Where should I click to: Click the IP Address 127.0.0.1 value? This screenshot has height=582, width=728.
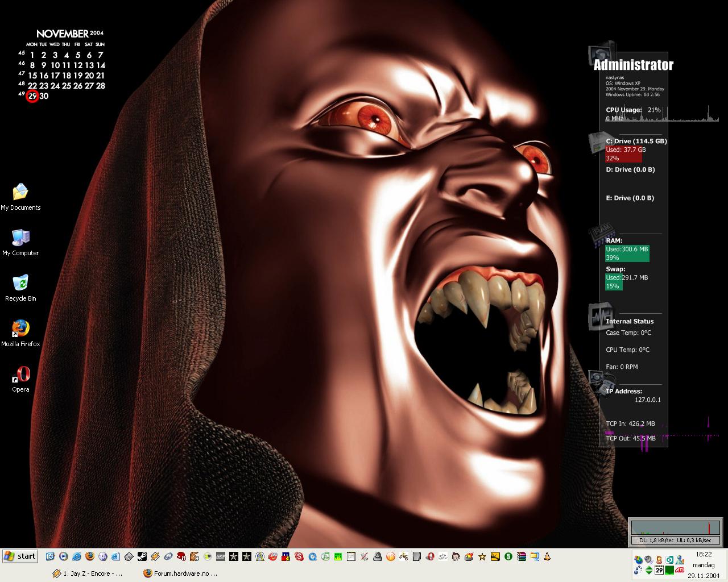[648, 400]
